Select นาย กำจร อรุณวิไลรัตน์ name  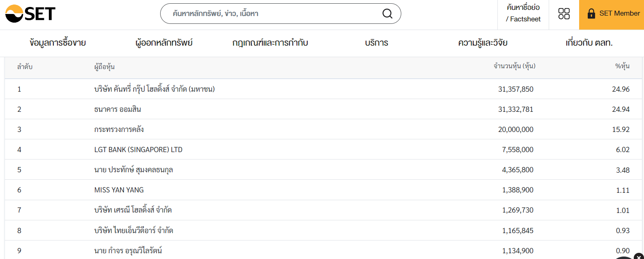(x=128, y=251)
